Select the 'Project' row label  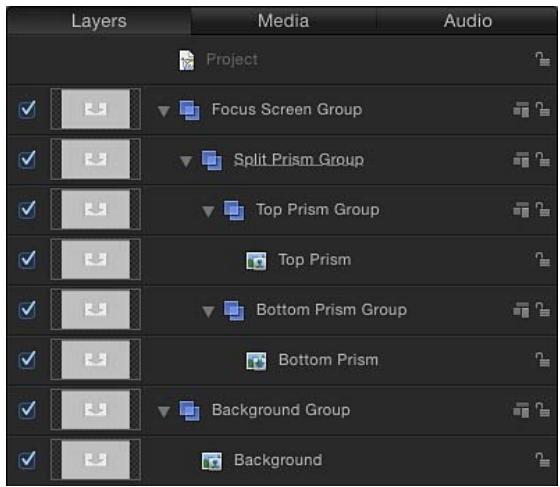tap(232, 59)
